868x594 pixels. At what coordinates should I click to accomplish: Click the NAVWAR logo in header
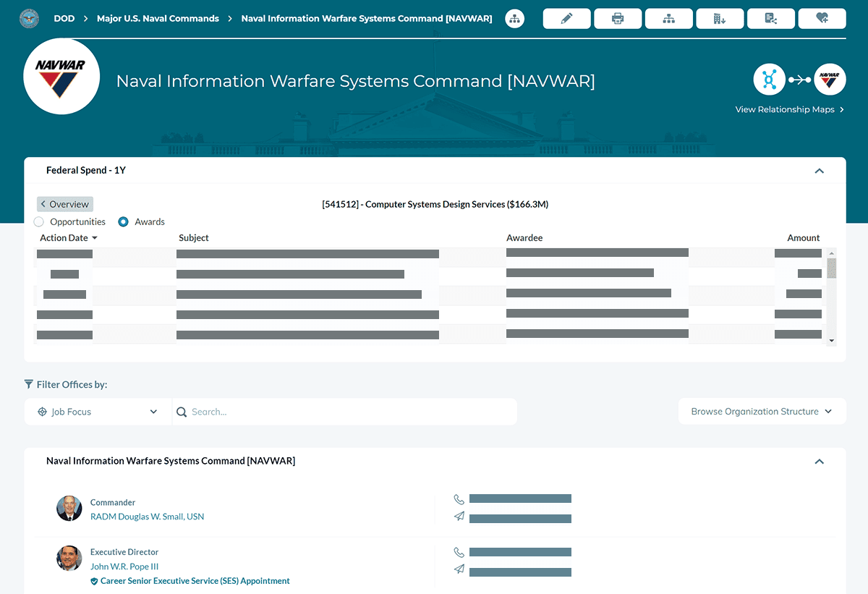(x=61, y=77)
